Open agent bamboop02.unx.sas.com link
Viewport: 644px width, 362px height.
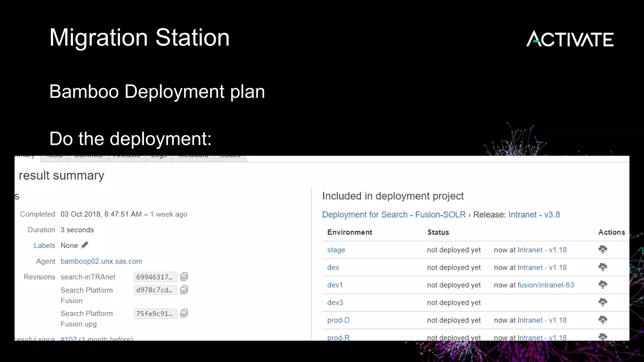(101, 261)
